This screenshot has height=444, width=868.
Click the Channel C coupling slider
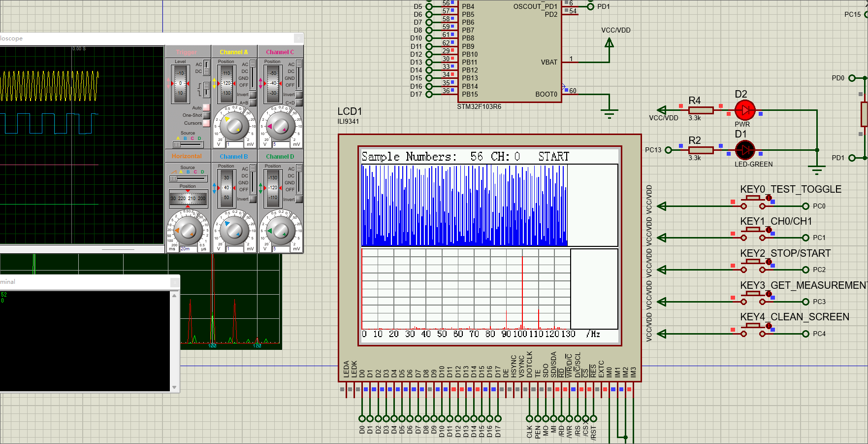(299, 74)
